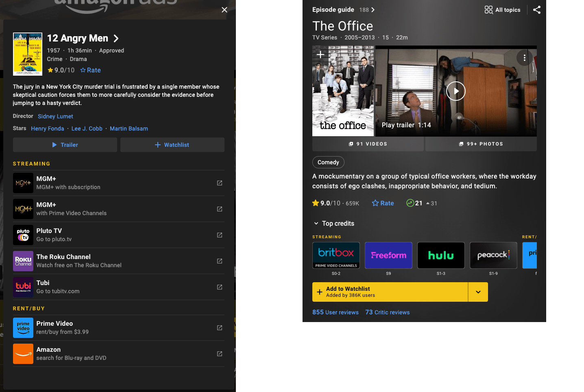584x392 pixels.
Task: Select the Amazon Blu-ray and DVD logo
Action: tap(23, 354)
